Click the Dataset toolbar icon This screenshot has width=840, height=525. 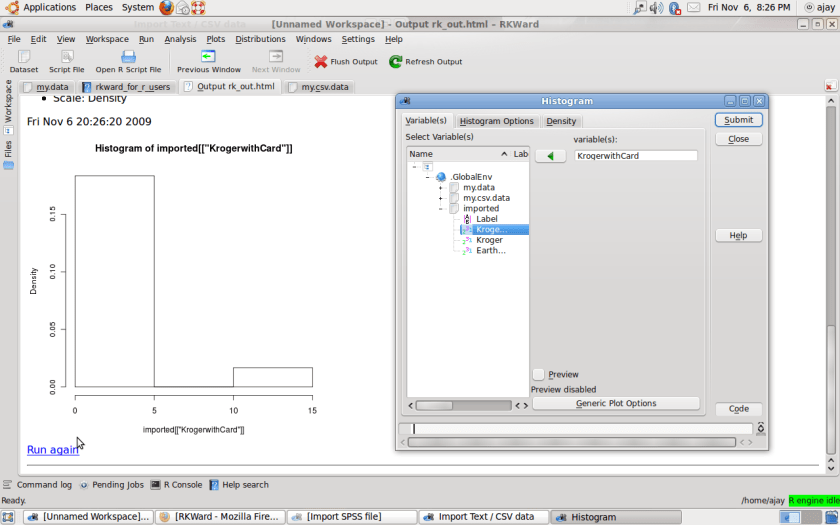tap(23, 62)
